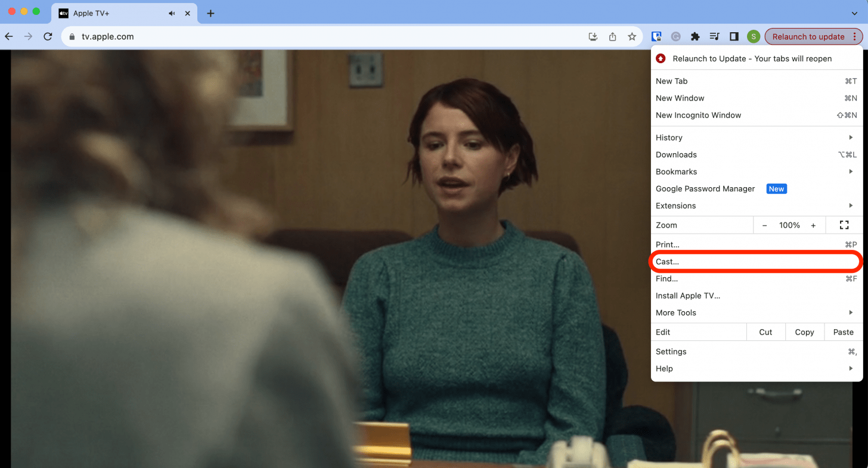Select Cast from the Chrome menu
This screenshot has width=868, height=468.
click(x=666, y=261)
